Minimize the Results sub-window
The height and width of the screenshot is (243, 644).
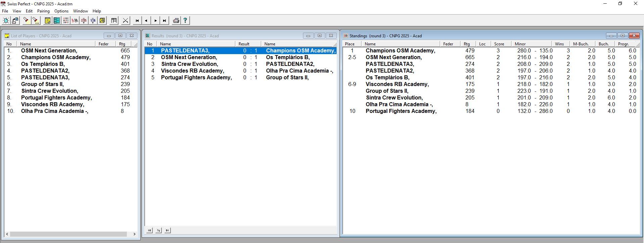[x=308, y=36]
